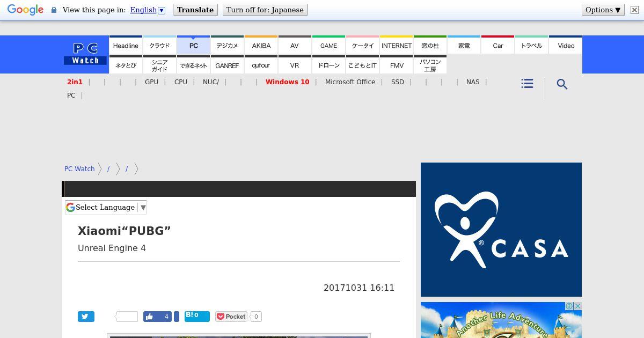Screen dimensions: 644x338
Task: Click the empty tweet count bubble
Action: click(x=127, y=317)
